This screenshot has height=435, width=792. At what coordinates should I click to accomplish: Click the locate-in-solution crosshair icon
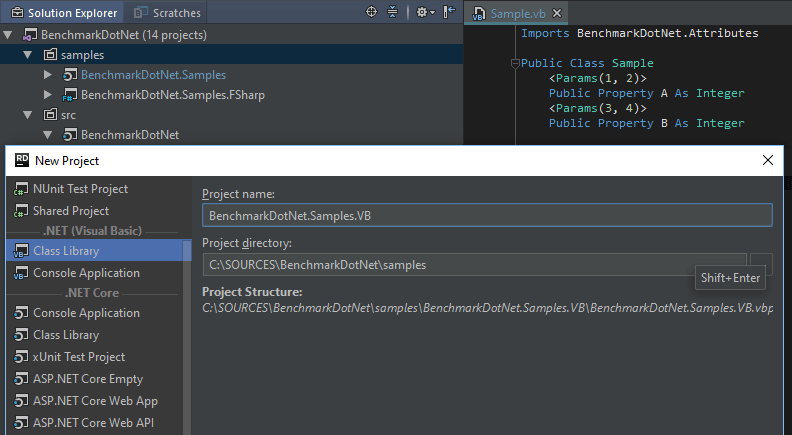[371, 12]
